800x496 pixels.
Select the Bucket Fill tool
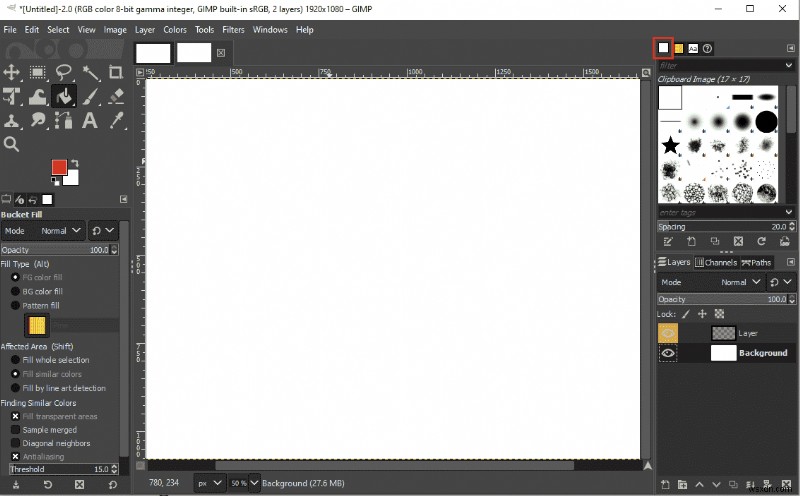(x=64, y=96)
